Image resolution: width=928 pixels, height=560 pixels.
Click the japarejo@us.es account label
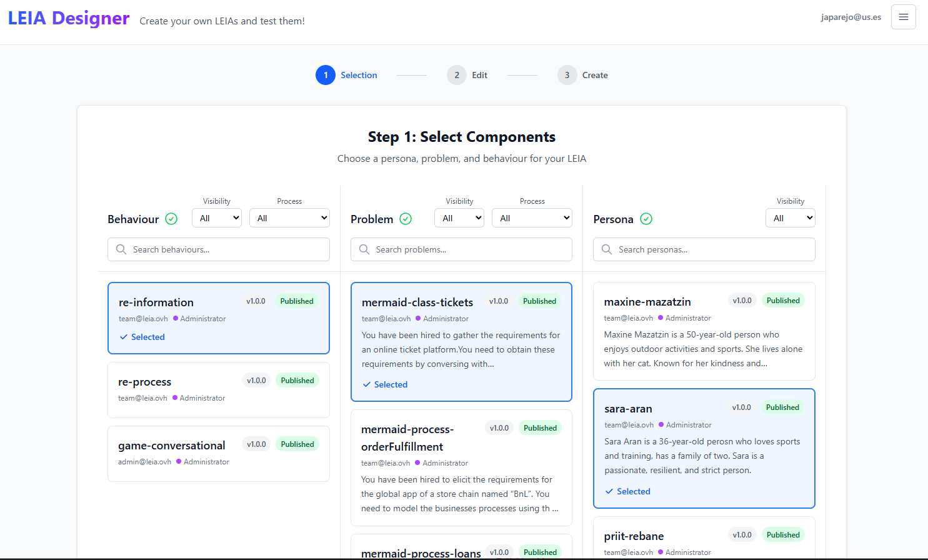click(x=851, y=17)
